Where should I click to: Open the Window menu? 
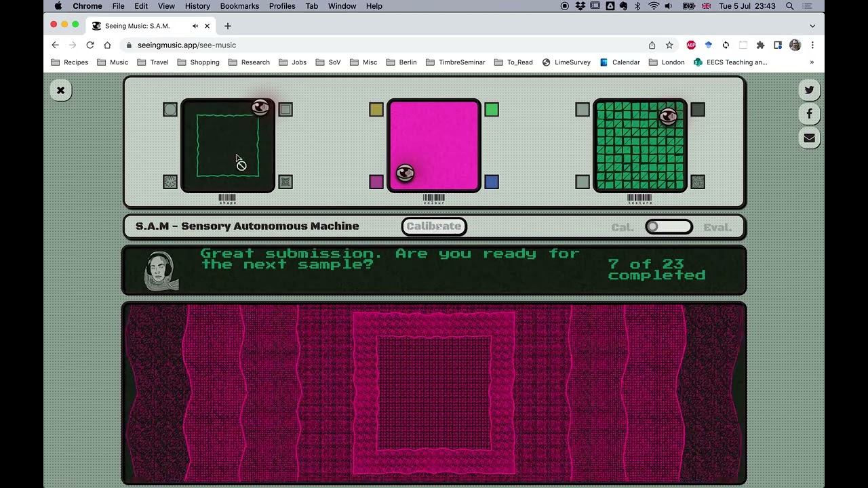coord(342,6)
